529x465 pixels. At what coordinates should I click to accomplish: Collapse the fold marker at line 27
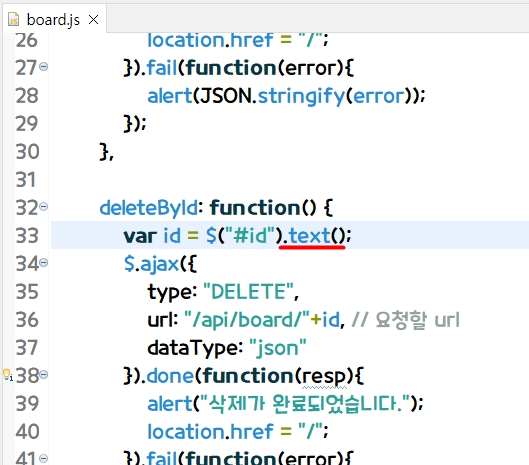pyautogui.click(x=43, y=67)
